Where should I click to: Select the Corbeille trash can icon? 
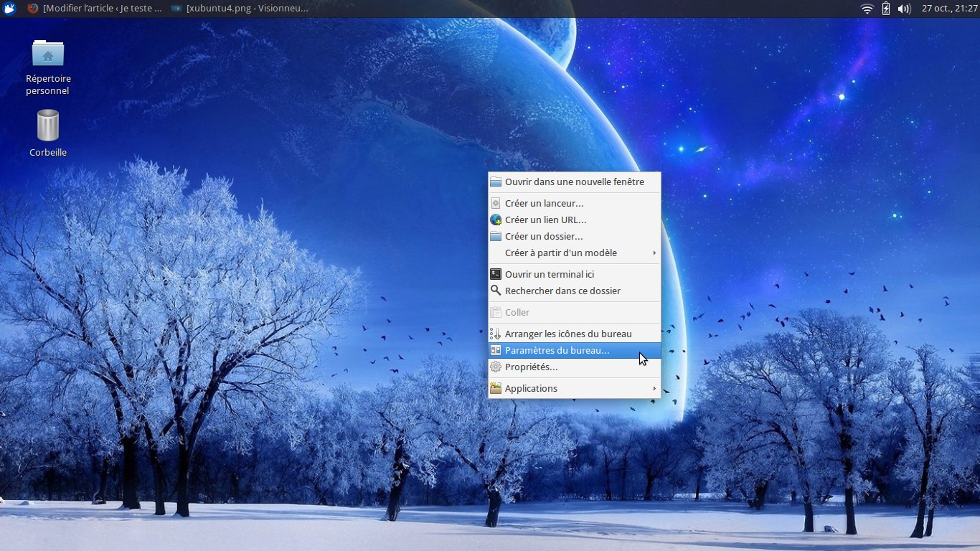(x=48, y=125)
